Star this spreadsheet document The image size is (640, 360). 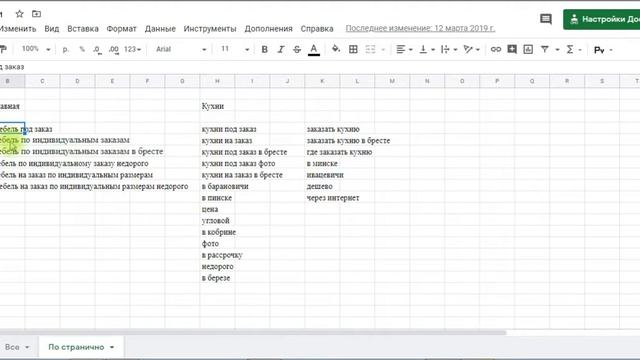pos(19,14)
